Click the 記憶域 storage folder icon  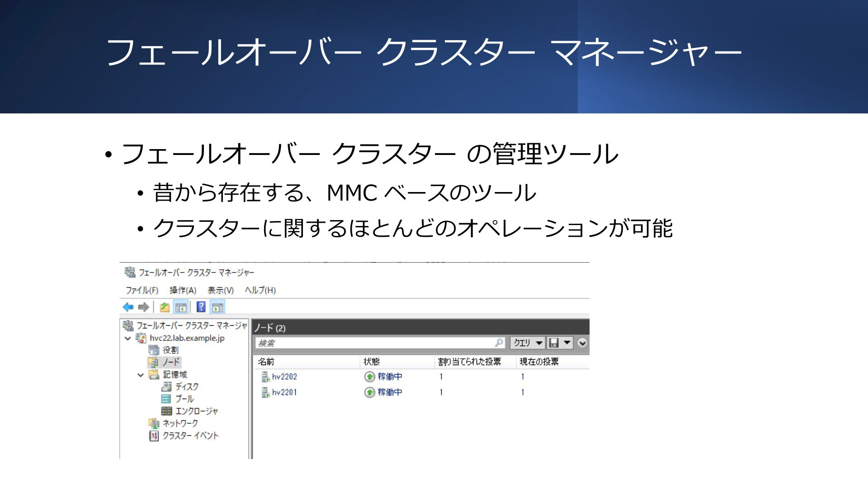(x=154, y=375)
